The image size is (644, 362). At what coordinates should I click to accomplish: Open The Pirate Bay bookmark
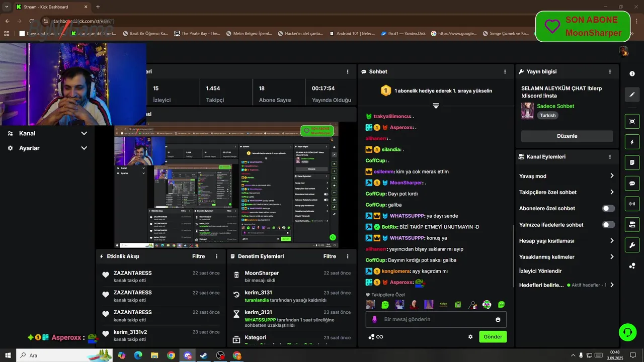click(197, 34)
